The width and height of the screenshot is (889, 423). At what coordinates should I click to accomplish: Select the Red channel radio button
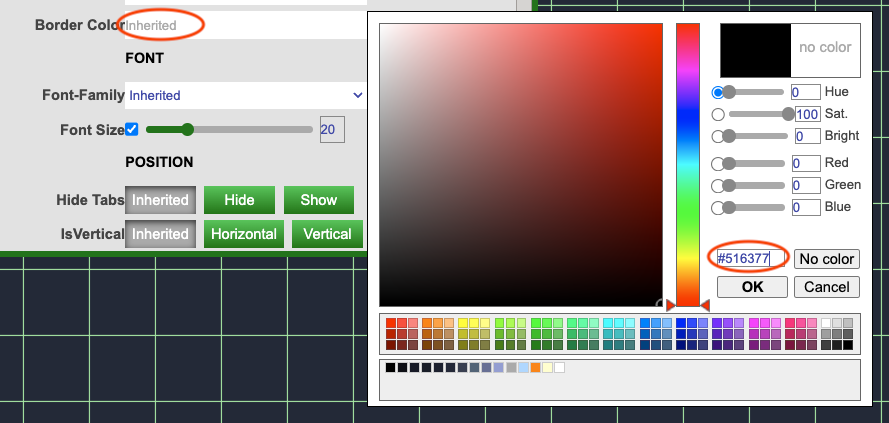click(x=717, y=163)
